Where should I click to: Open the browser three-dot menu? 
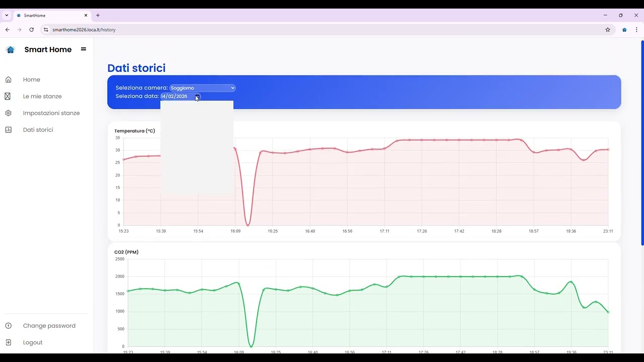pyautogui.click(x=636, y=30)
